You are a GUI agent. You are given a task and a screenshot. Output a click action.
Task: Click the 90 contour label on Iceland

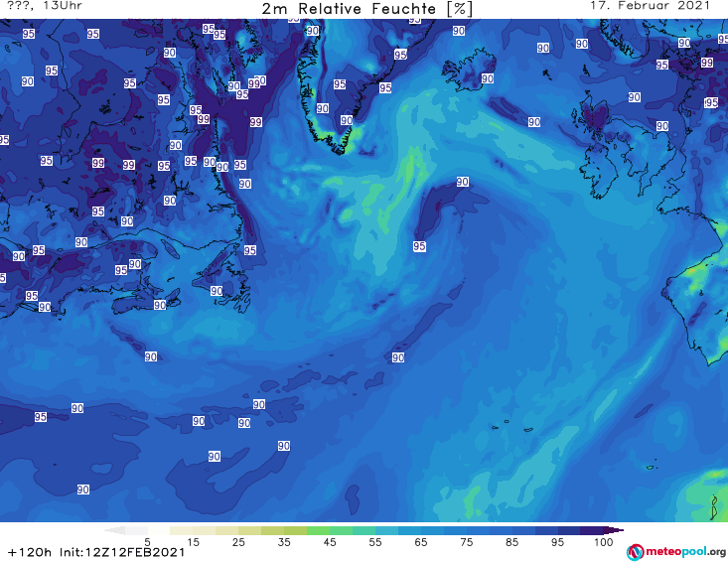(x=487, y=78)
